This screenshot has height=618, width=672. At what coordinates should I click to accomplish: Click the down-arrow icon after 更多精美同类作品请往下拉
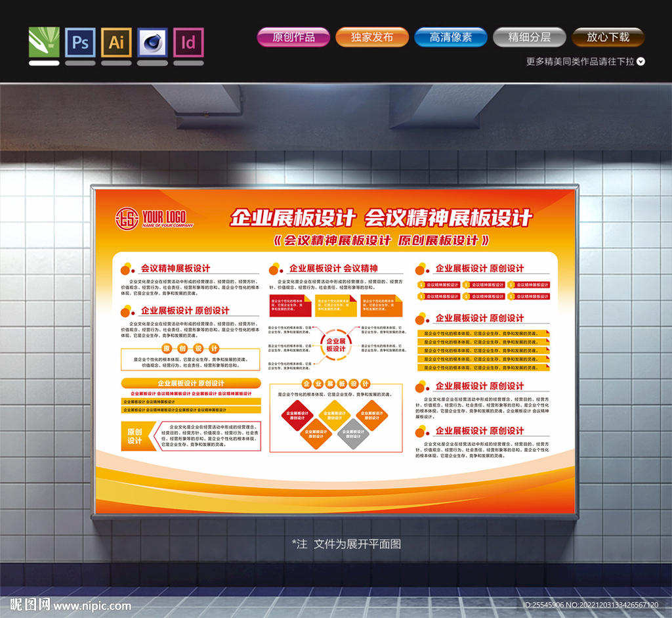(640, 62)
